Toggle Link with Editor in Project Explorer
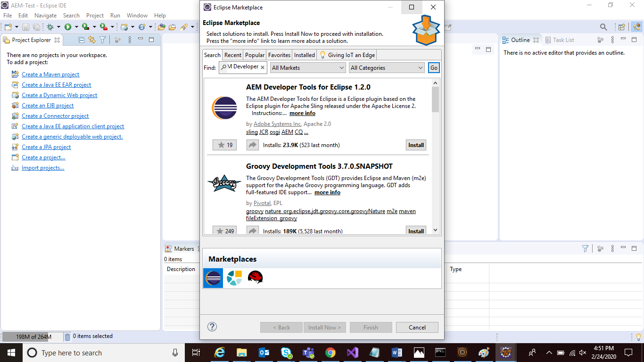Screen dimensions: 644x362 [92, 40]
